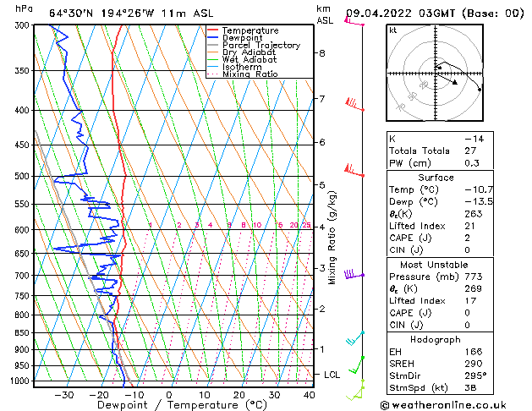Click the station coordinates title '64°30'N 194°26'W 11m ASL'
This screenshot has height=411, width=532.
131,14
